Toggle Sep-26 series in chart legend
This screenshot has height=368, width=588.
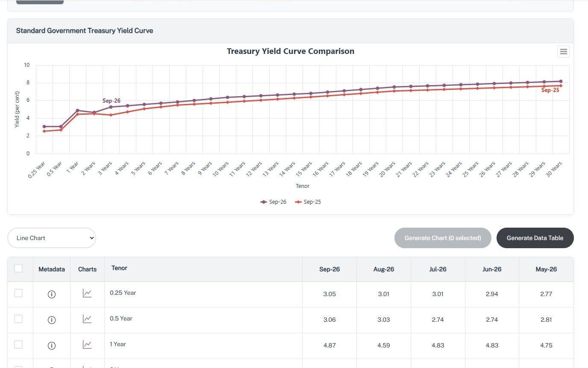[x=273, y=202]
